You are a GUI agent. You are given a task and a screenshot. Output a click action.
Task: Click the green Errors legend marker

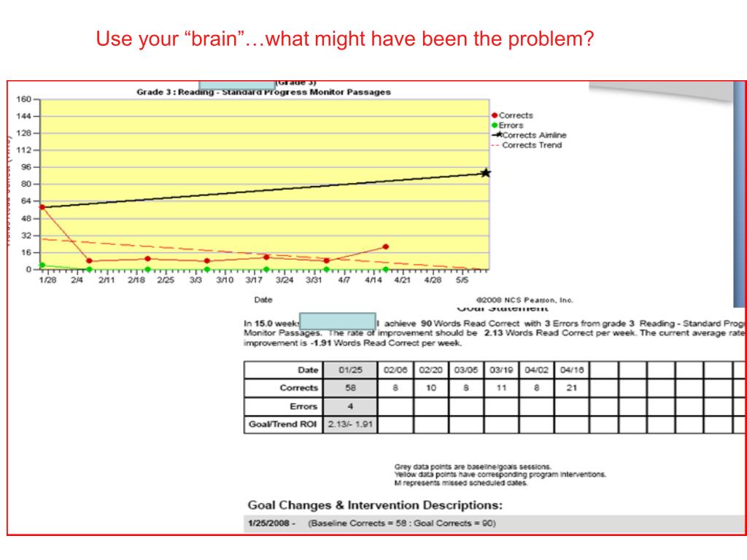(x=495, y=125)
